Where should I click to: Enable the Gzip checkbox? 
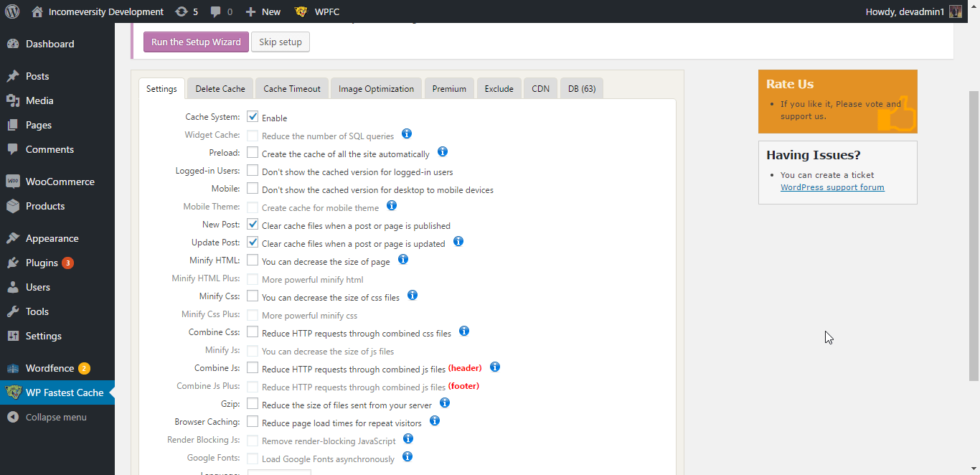coord(253,404)
